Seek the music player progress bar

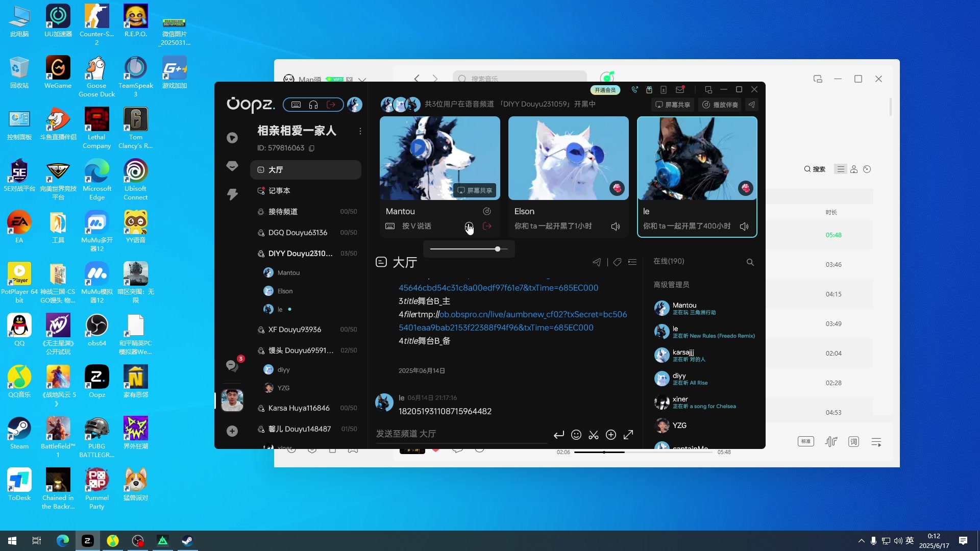pyautogui.click(x=643, y=452)
